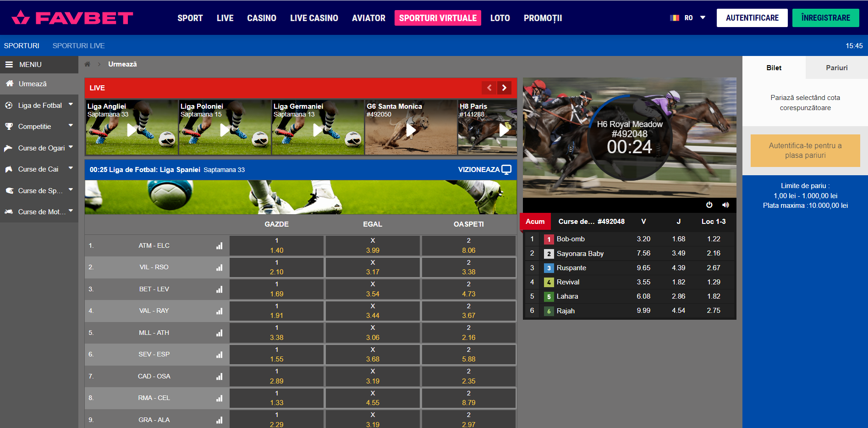The image size is (868, 428).
Task: Click the trophy Competitie icon
Action: tap(9, 127)
